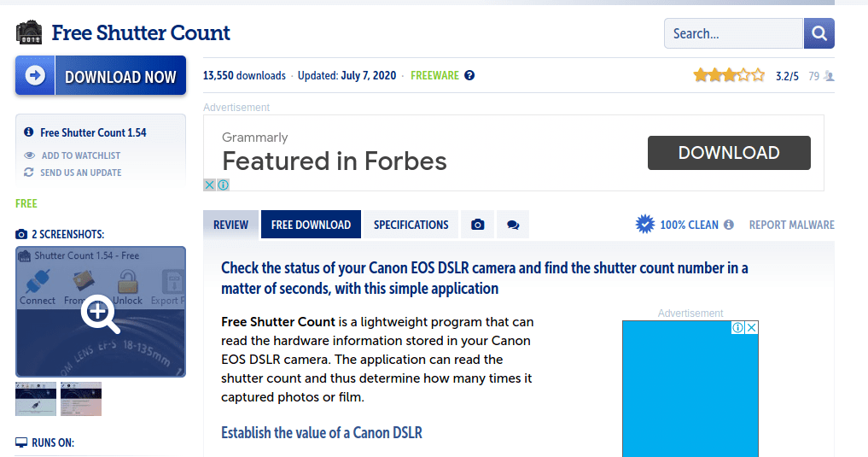Open the screenshots camera tab icon
This screenshot has width=868, height=457.
pos(478,225)
